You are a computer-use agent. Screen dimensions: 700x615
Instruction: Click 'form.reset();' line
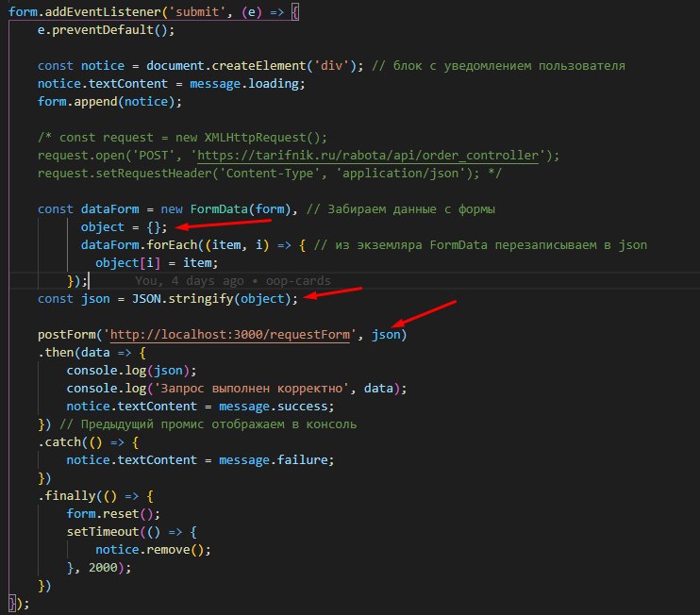tap(113, 514)
